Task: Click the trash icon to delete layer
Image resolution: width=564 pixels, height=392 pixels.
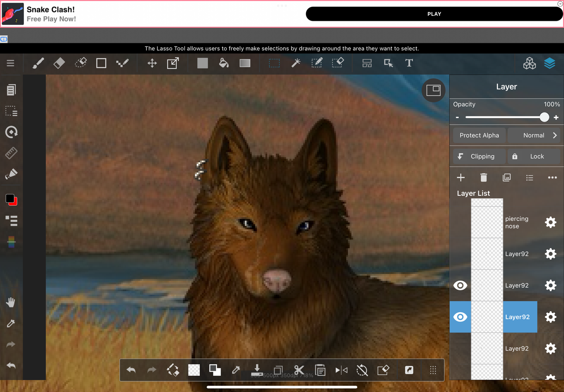Action: (484, 178)
